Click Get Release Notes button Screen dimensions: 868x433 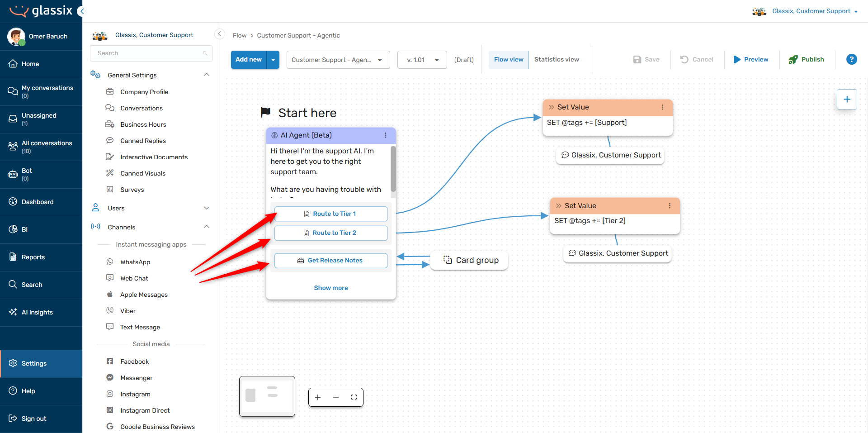click(x=331, y=261)
